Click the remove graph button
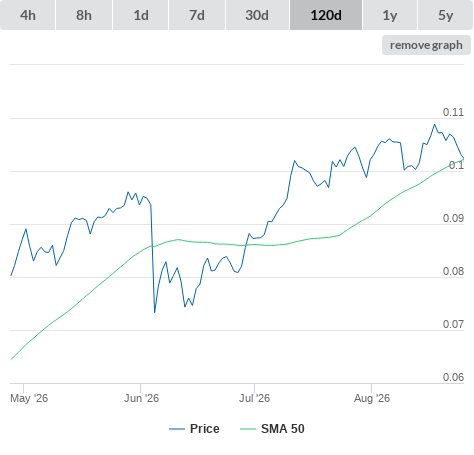Image resolution: width=474 pixels, height=455 pixels. click(426, 45)
